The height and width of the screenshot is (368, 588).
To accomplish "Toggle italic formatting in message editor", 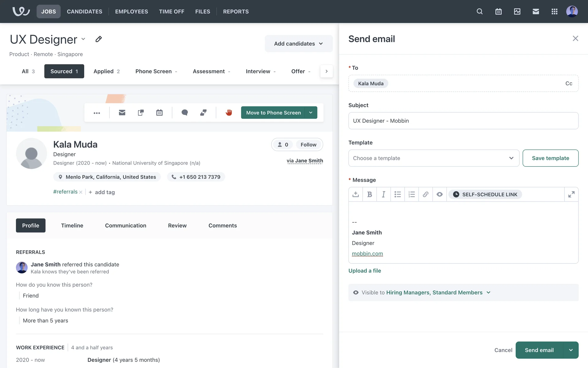I will (383, 194).
